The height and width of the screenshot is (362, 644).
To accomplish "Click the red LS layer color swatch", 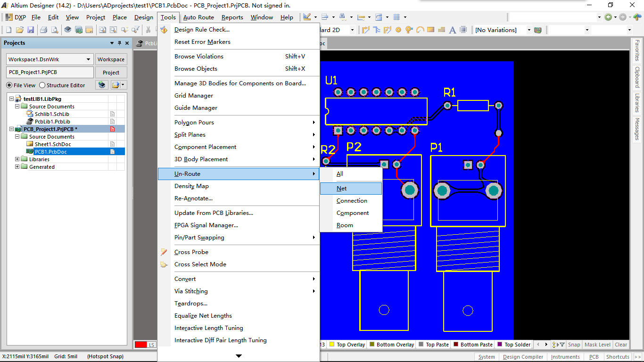I will [x=140, y=345].
